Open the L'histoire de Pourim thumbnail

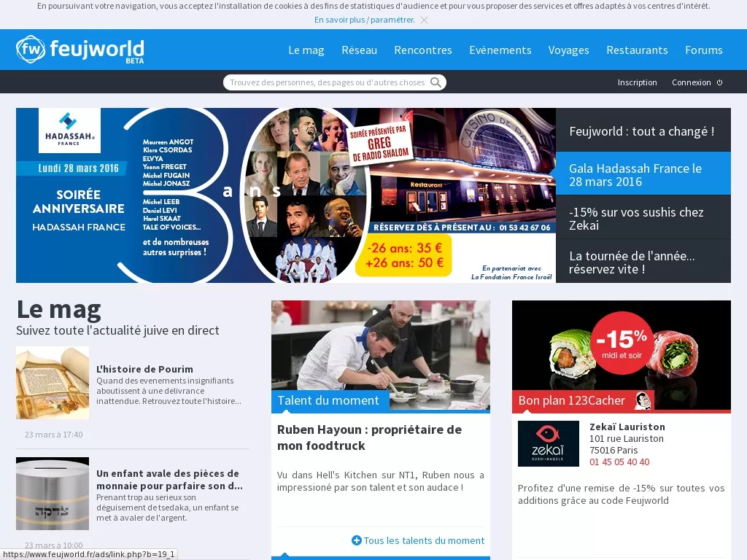point(53,383)
